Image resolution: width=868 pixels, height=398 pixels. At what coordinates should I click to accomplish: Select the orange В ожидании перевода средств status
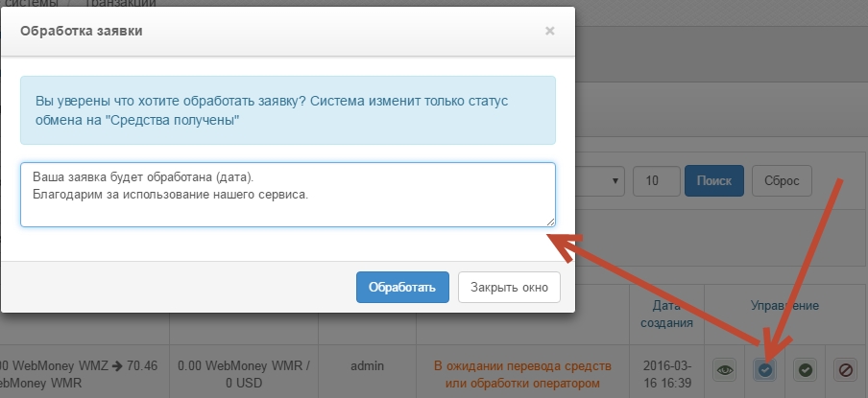523,374
